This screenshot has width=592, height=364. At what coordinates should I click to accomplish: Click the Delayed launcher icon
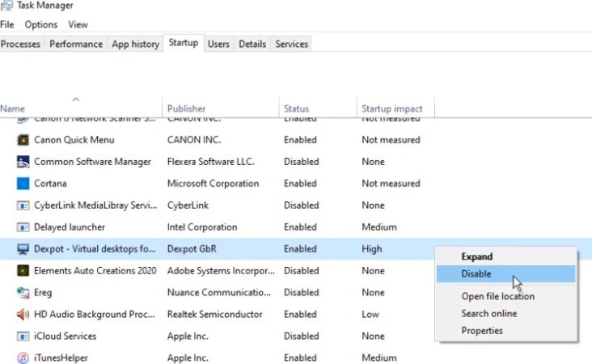pos(23,227)
